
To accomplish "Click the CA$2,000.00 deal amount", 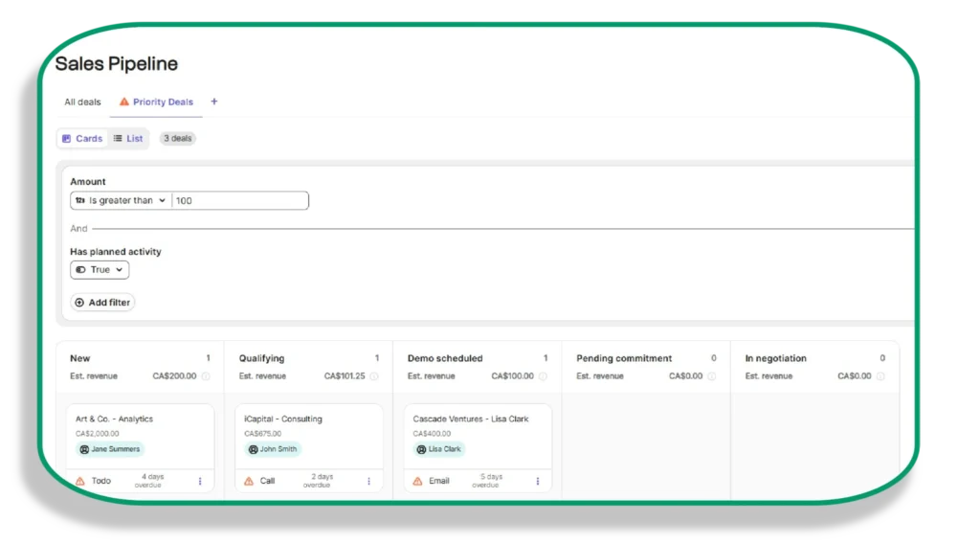I will [97, 433].
